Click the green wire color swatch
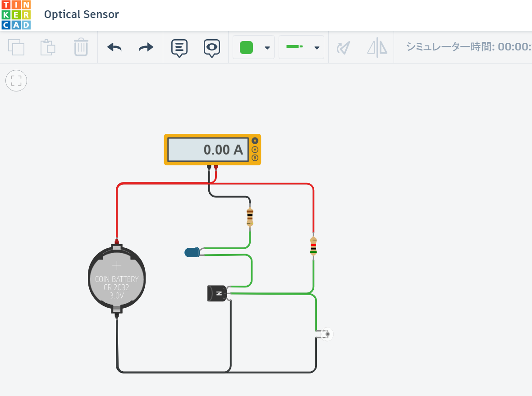This screenshot has width=532, height=396. [246, 47]
